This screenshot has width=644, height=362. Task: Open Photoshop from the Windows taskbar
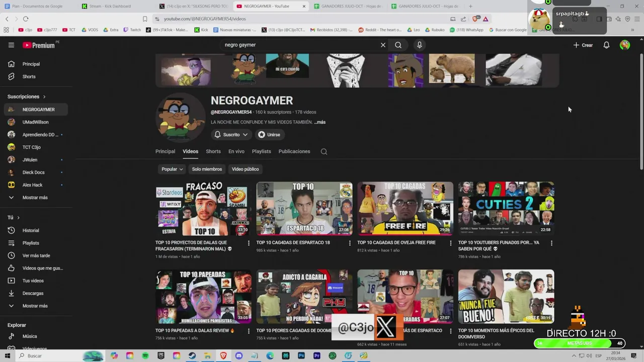pyautogui.click(x=301, y=356)
